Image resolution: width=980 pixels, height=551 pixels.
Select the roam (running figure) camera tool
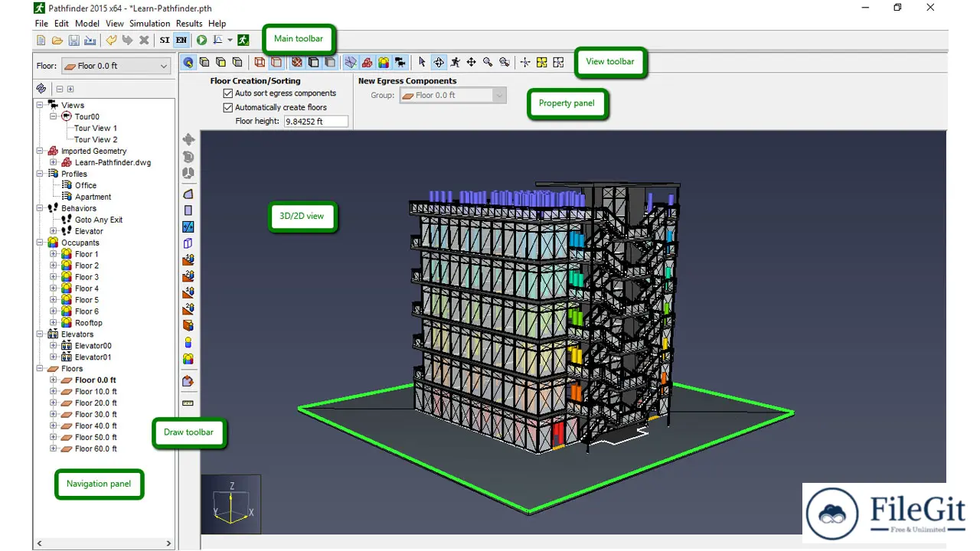point(456,63)
